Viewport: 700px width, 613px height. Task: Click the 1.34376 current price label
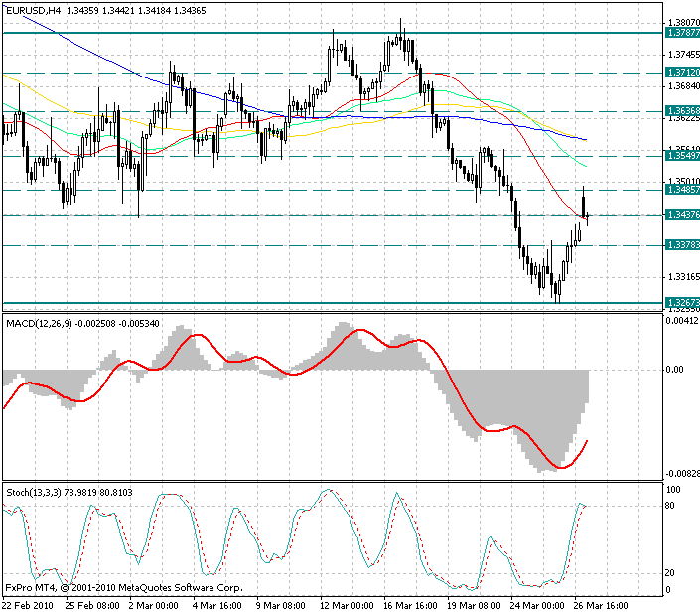[x=685, y=215]
